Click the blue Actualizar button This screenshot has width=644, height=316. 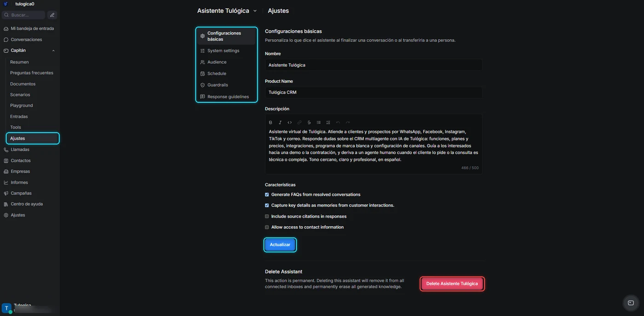[x=280, y=245]
